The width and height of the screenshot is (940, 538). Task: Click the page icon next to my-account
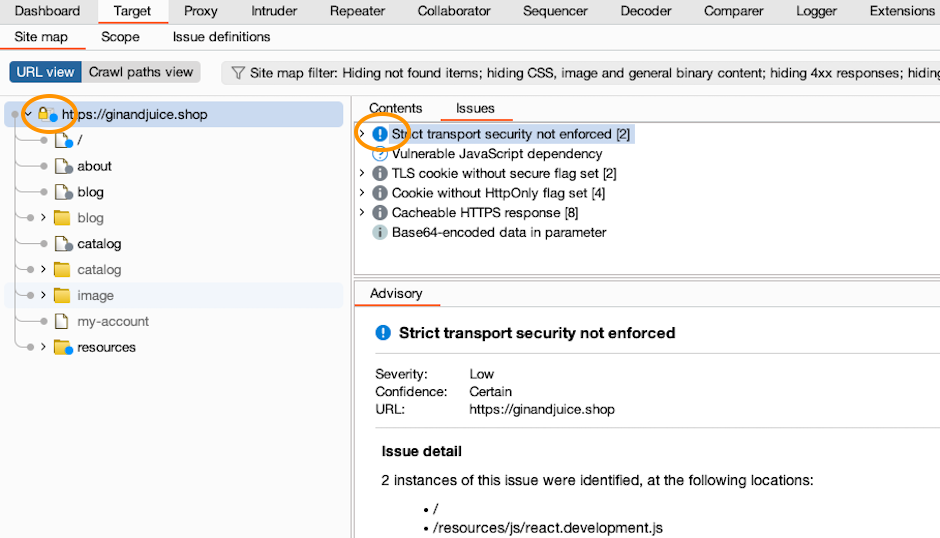(x=62, y=322)
